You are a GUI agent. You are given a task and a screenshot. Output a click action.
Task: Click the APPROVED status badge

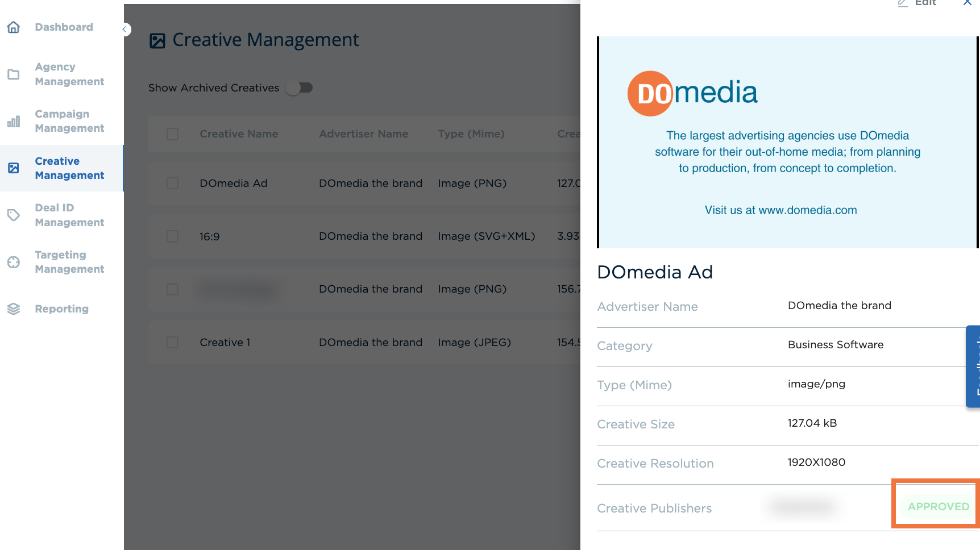[939, 506]
